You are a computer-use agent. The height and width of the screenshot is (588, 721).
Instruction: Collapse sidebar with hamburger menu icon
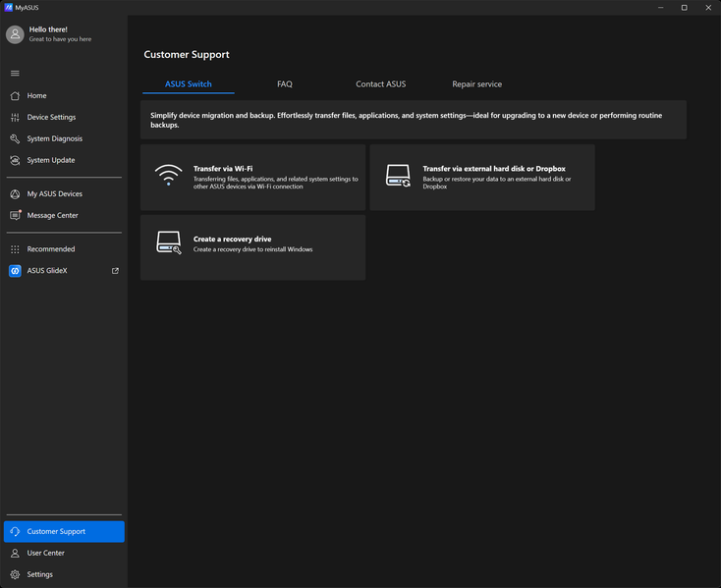(15, 73)
